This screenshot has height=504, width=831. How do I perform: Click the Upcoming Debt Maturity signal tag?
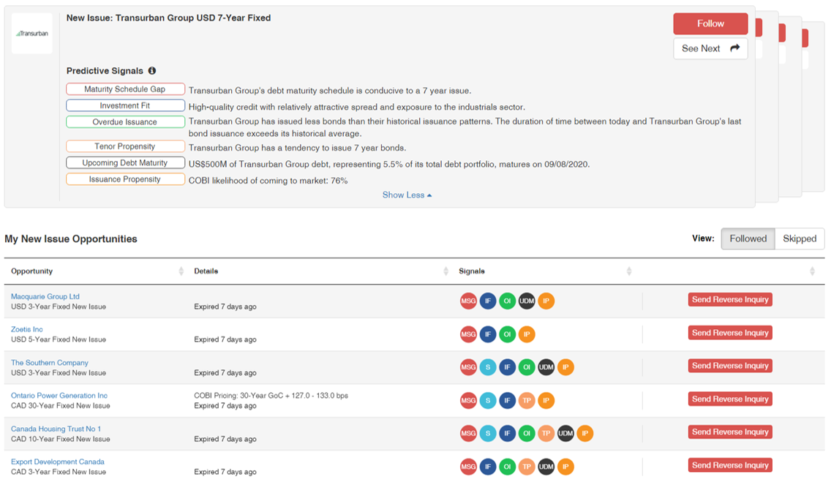click(125, 162)
